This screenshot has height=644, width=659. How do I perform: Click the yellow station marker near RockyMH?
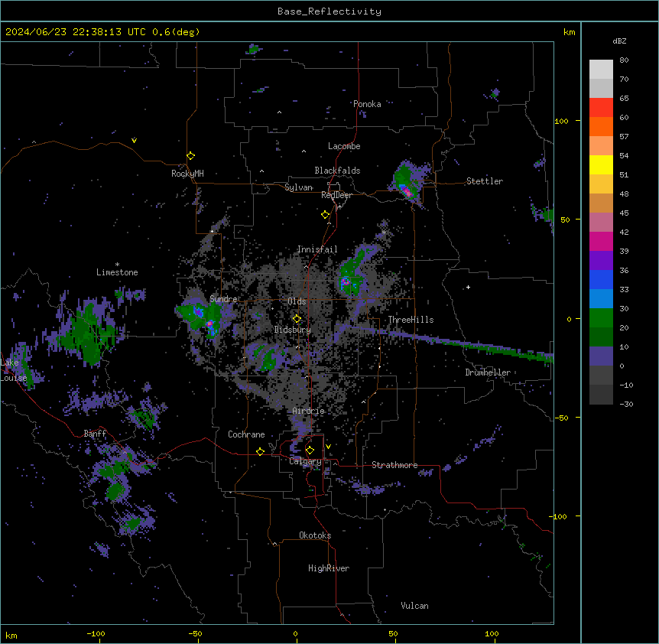[x=190, y=155]
